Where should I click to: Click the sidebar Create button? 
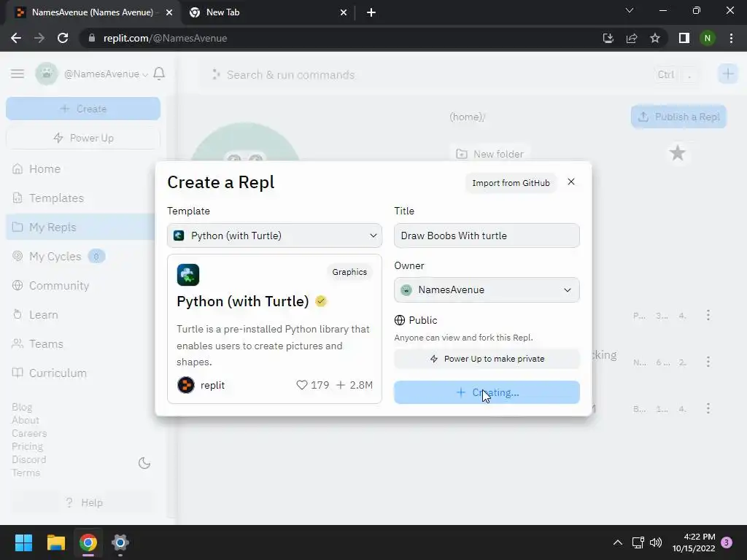[x=83, y=109]
